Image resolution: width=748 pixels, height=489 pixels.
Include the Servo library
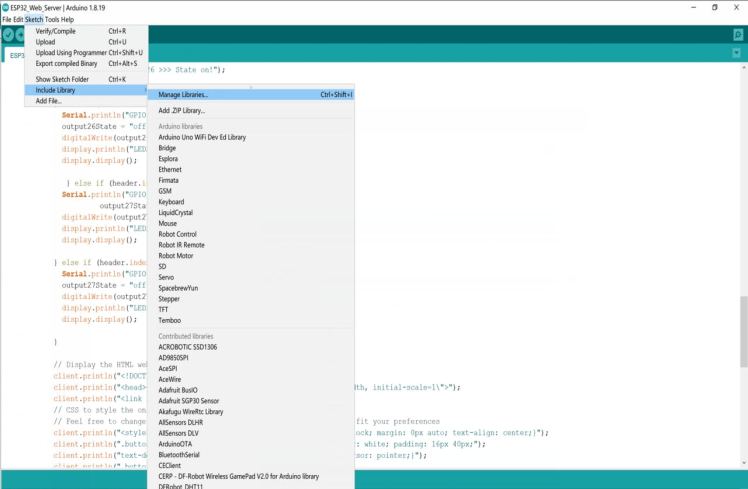(166, 277)
